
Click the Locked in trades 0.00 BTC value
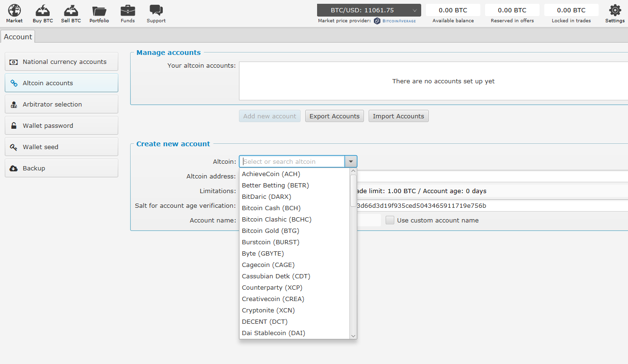pyautogui.click(x=571, y=10)
